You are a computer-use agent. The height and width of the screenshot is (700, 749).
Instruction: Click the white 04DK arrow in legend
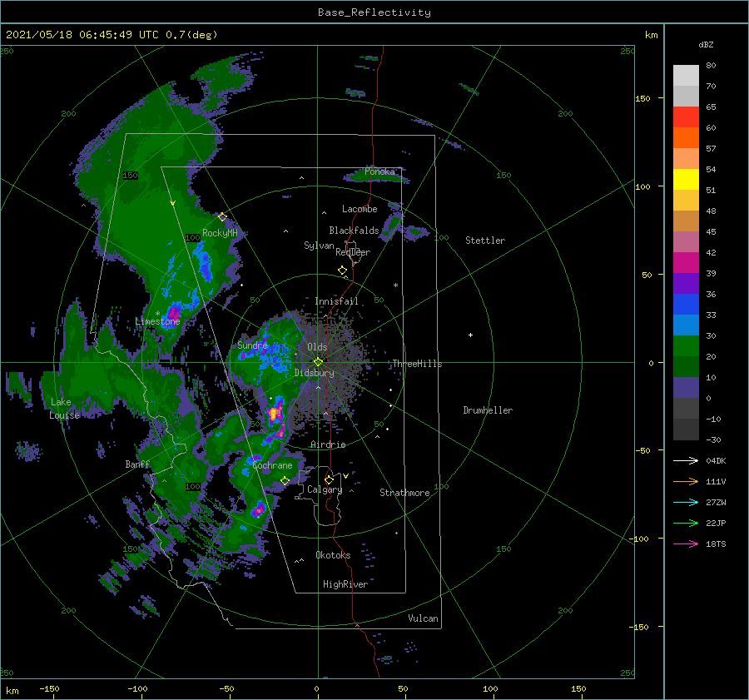tap(686, 460)
